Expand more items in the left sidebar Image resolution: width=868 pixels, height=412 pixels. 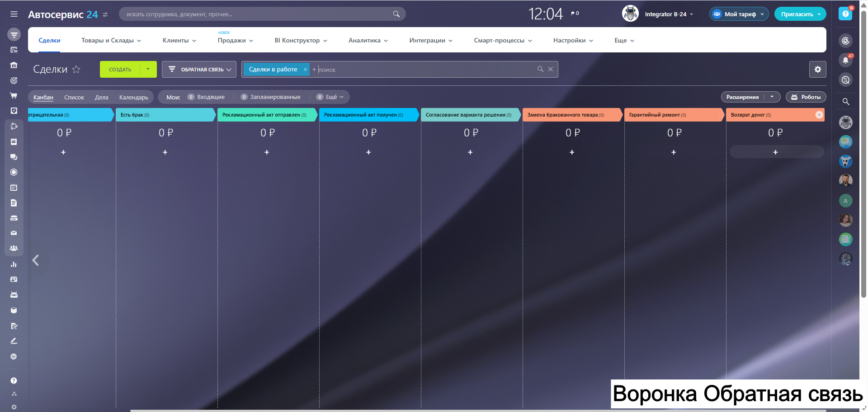click(14, 356)
